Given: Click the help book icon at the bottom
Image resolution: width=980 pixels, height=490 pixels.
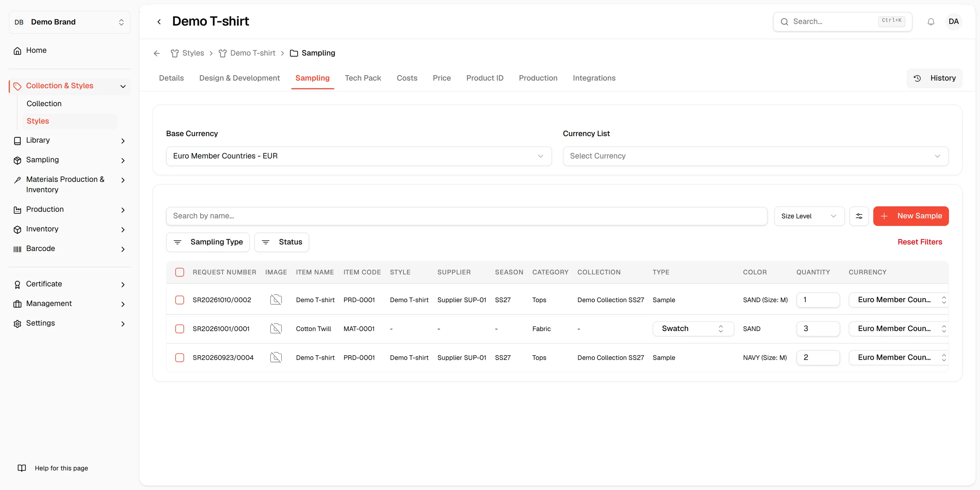Looking at the screenshot, I should click(22, 468).
